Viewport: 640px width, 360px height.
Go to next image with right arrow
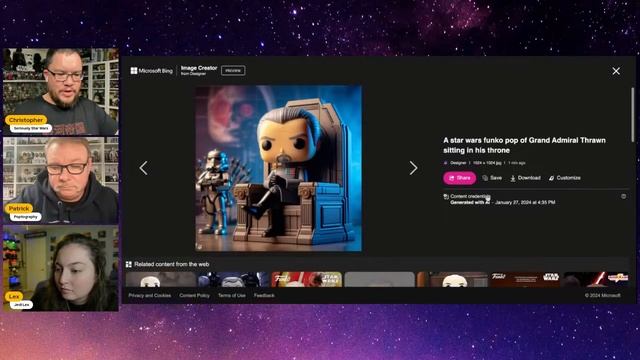pos(413,168)
